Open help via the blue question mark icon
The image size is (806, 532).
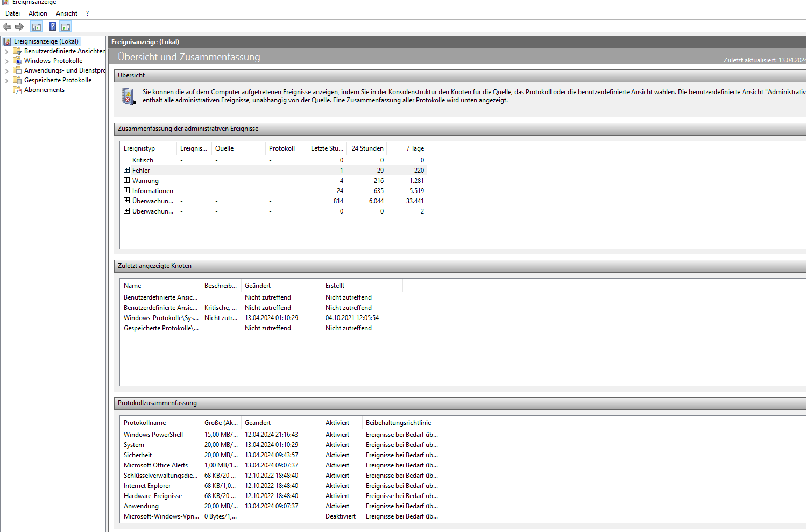(52, 26)
